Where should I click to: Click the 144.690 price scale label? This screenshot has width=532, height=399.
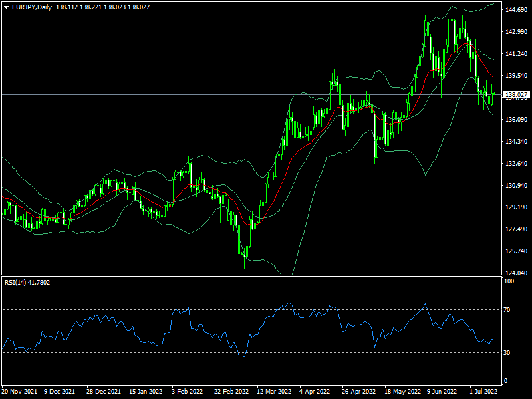tap(517, 10)
